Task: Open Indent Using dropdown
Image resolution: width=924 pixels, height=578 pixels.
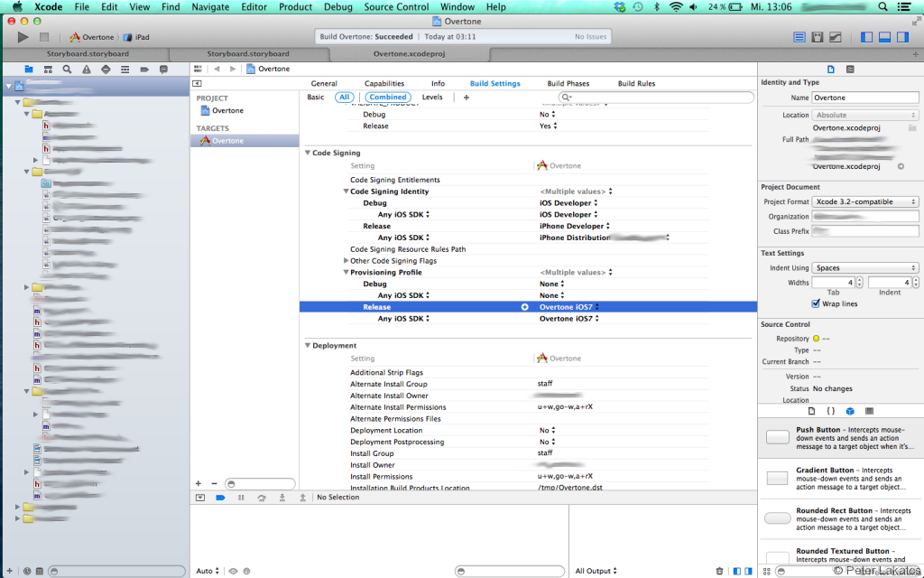Action: point(865,267)
